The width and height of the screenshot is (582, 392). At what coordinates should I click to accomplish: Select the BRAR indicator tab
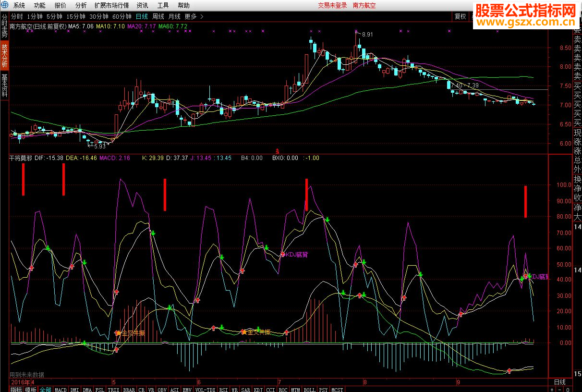tap(129, 389)
